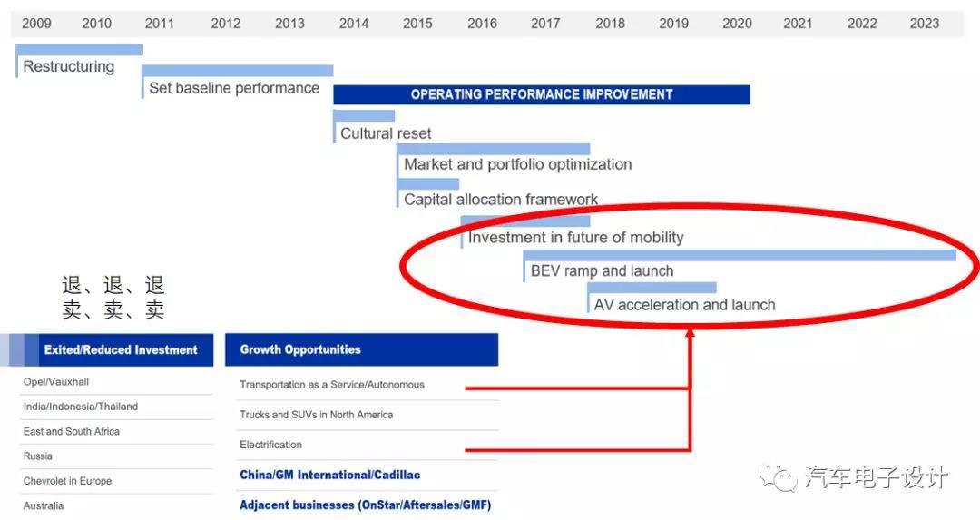Open Adjacent businesses (OnStar/Aftersales/GMF) link

pyautogui.click(x=365, y=505)
